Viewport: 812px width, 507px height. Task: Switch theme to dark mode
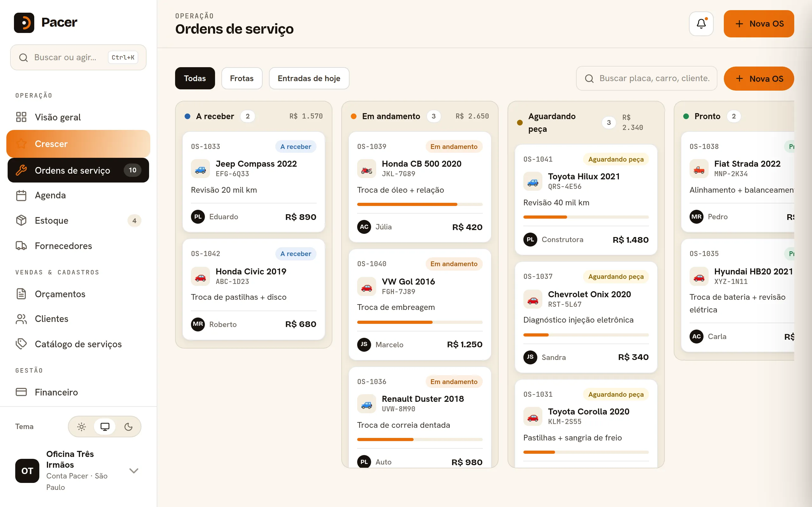(x=128, y=427)
